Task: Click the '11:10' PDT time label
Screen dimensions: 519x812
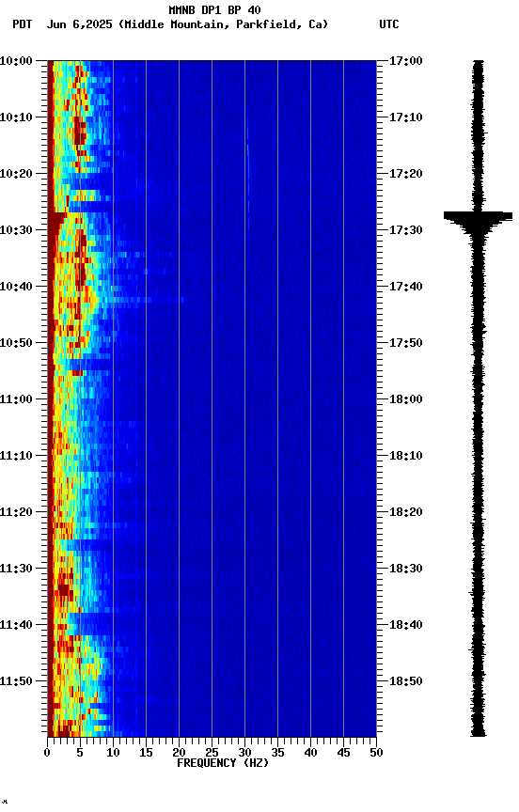Action: [x=16, y=456]
